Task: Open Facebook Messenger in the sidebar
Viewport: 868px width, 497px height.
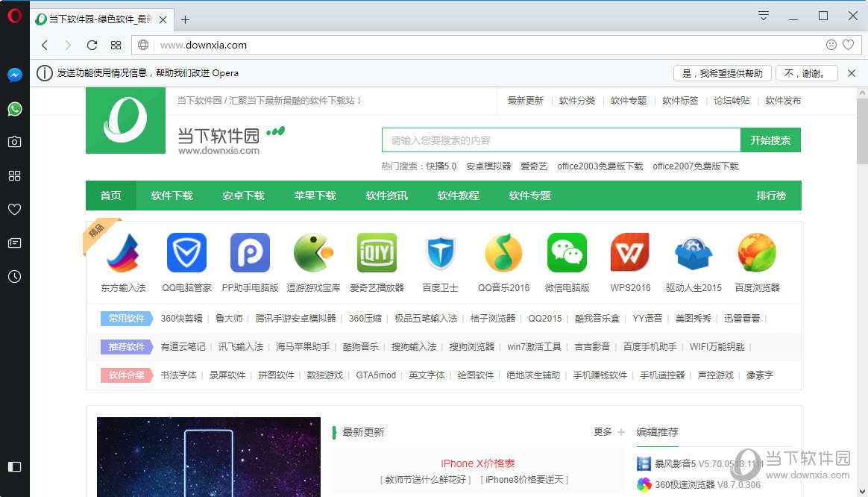Action: coord(14,75)
